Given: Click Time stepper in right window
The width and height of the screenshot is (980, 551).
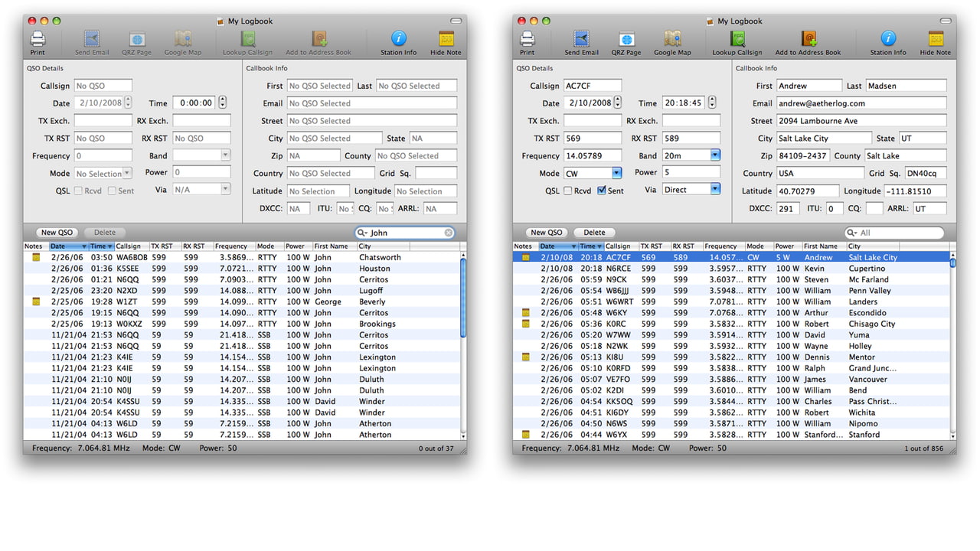Looking at the screenshot, I should tap(713, 103).
